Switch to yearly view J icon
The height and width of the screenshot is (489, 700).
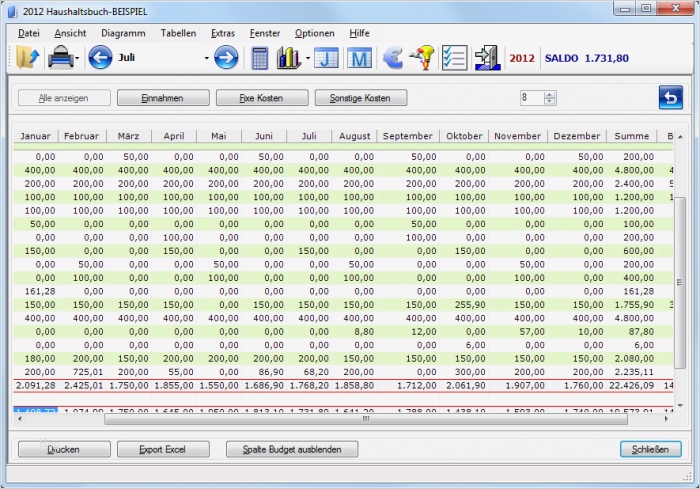point(327,58)
